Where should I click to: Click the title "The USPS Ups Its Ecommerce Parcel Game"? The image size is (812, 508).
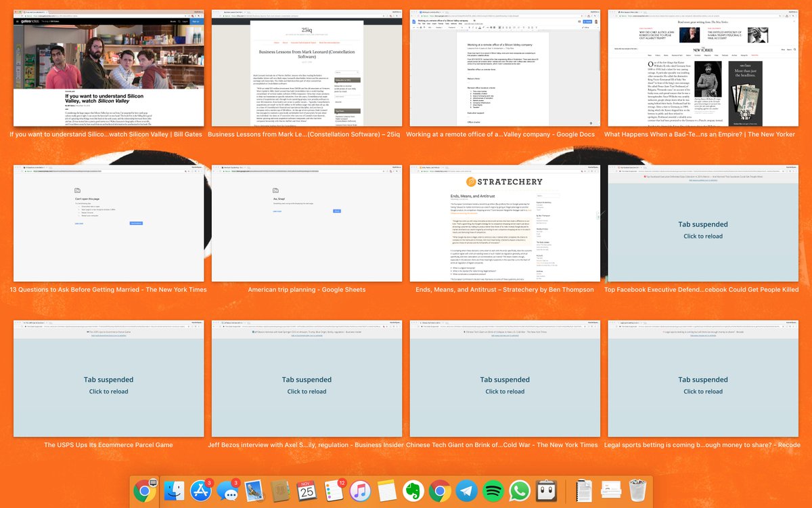point(108,445)
